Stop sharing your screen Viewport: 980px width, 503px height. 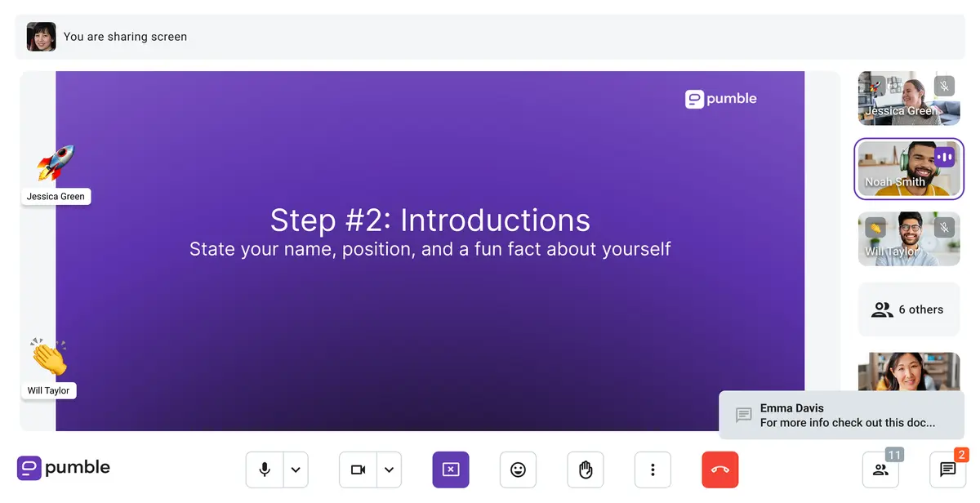pos(451,470)
